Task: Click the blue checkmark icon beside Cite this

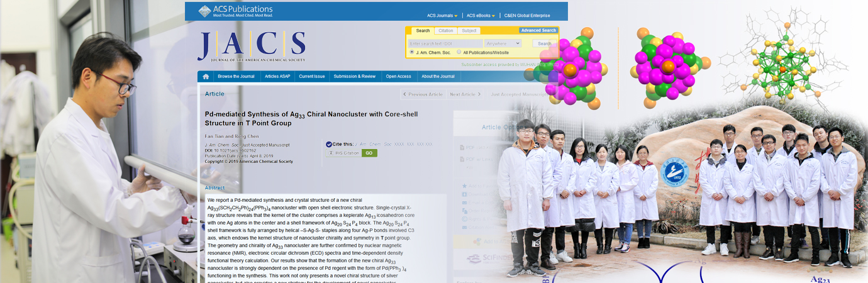Action: tap(329, 144)
